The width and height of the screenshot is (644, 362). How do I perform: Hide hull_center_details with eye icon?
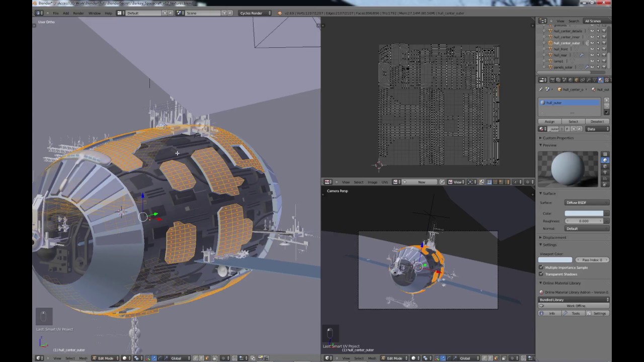592,31
